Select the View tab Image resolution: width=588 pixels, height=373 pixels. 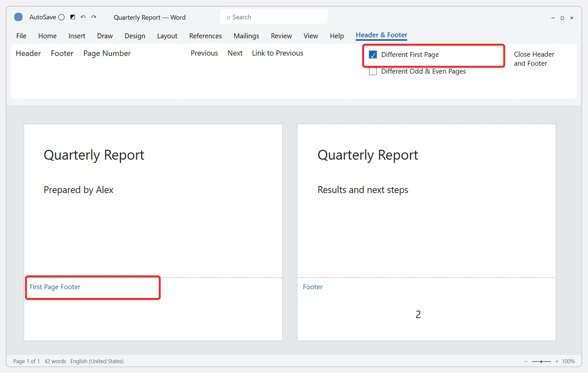pos(311,36)
